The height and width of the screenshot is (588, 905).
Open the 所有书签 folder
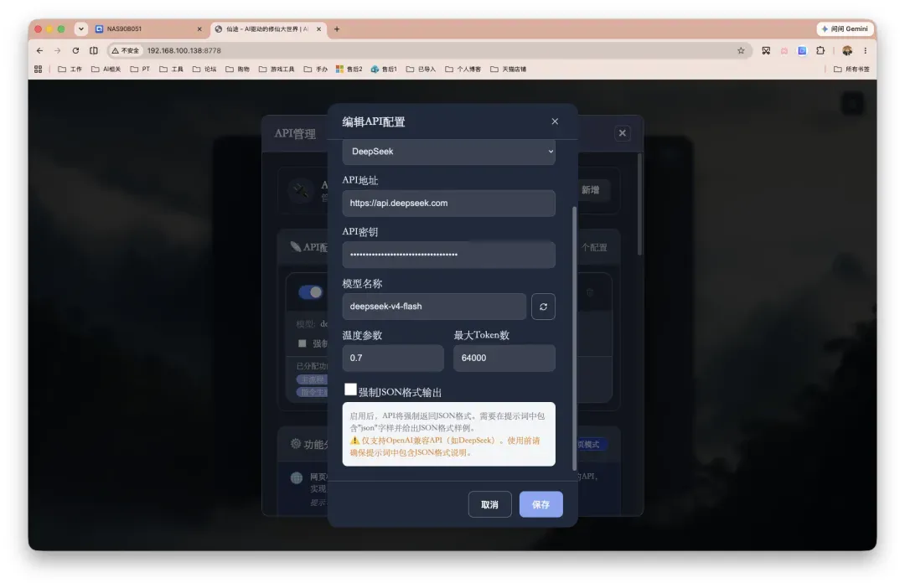coord(851,70)
